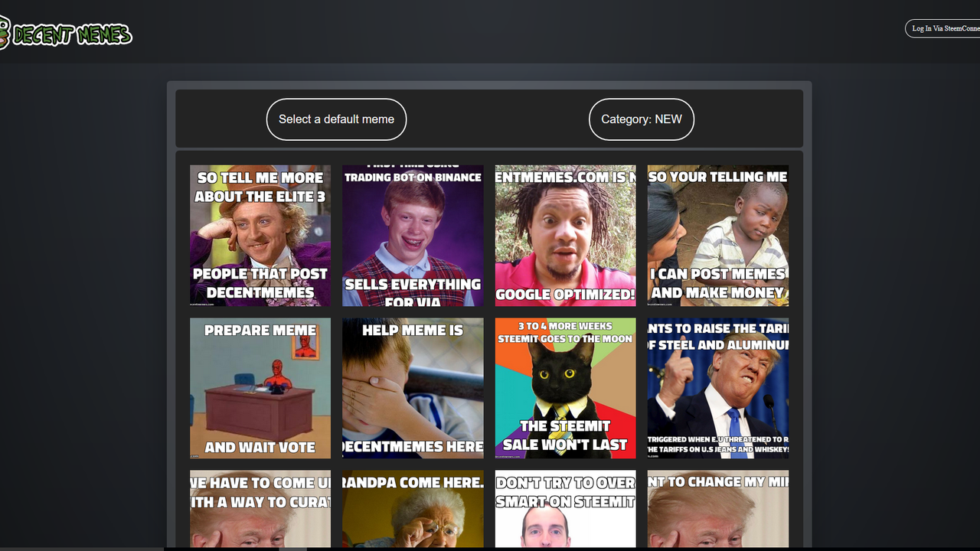Open the Help Meme Is facepalm meme
The height and width of the screenshot is (551, 980).
click(x=413, y=388)
